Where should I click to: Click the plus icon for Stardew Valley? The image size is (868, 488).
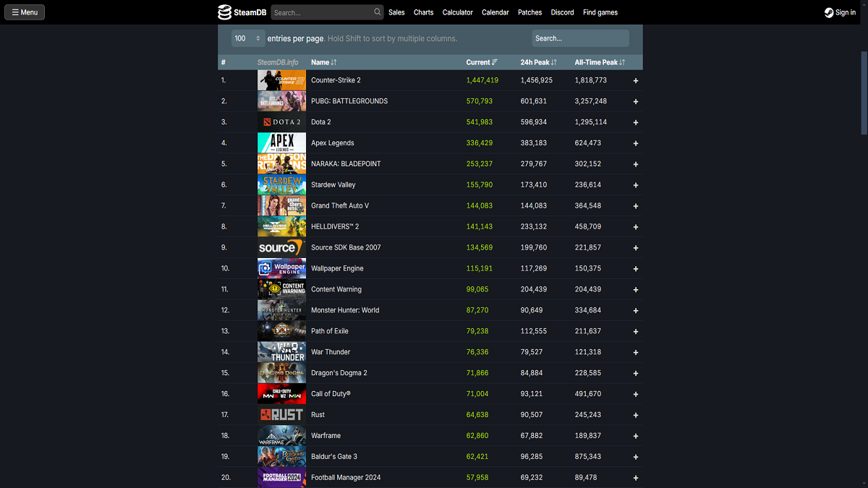point(636,185)
